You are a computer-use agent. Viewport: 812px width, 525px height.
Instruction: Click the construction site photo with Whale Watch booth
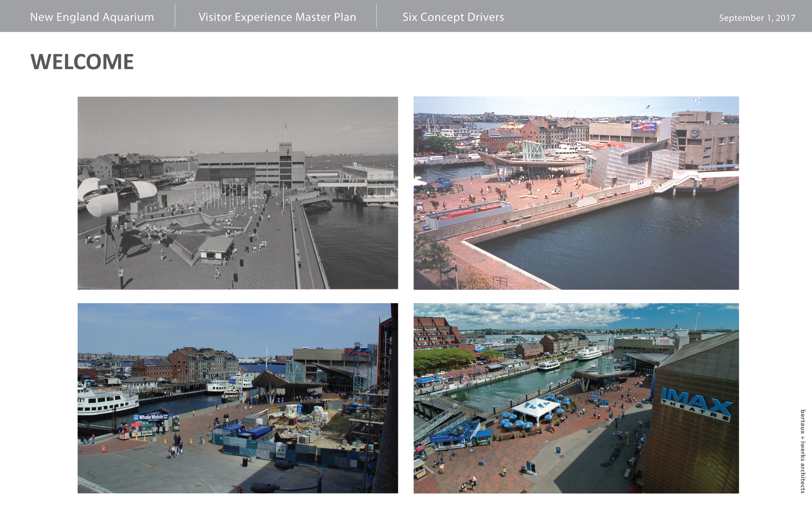coord(237,398)
